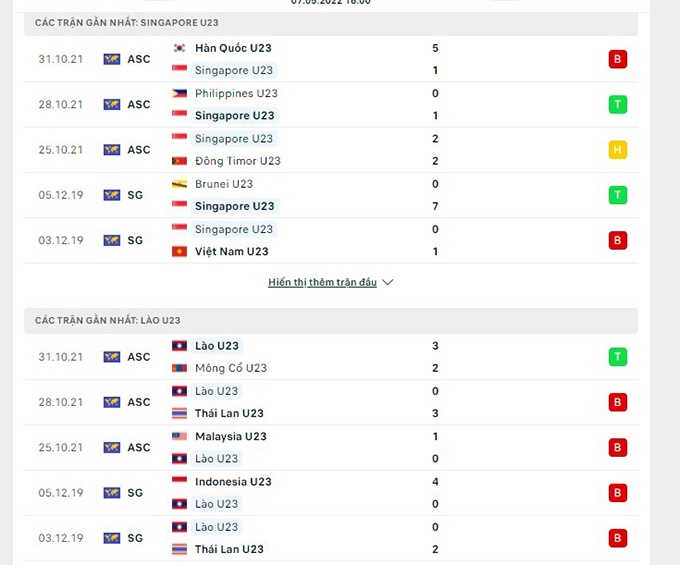Viewport: 680px width, 565px height.
Task: Select the Đông Timor U23 team name
Action: tap(238, 161)
